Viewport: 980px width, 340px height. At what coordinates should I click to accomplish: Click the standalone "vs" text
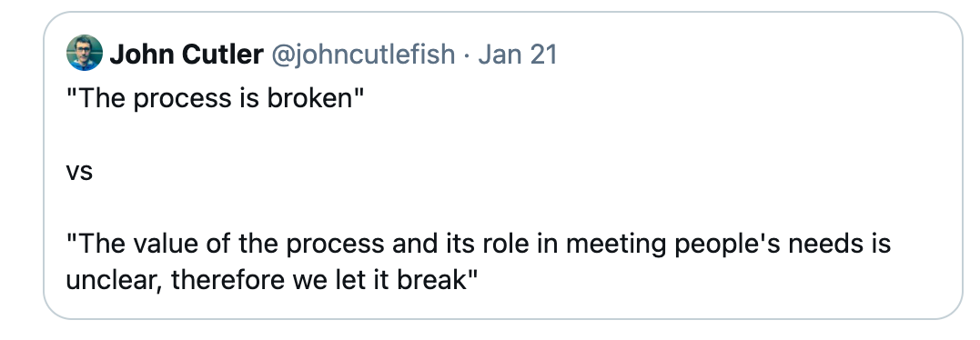[79, 172]
